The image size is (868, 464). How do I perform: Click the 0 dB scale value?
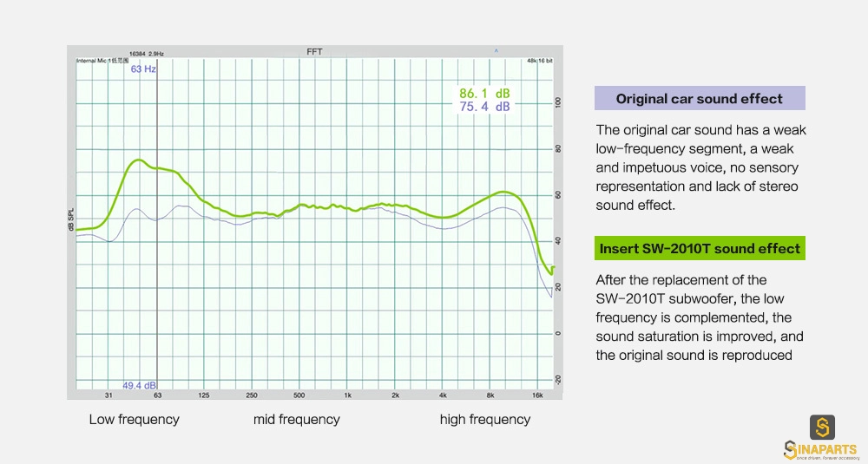[558, 333]
